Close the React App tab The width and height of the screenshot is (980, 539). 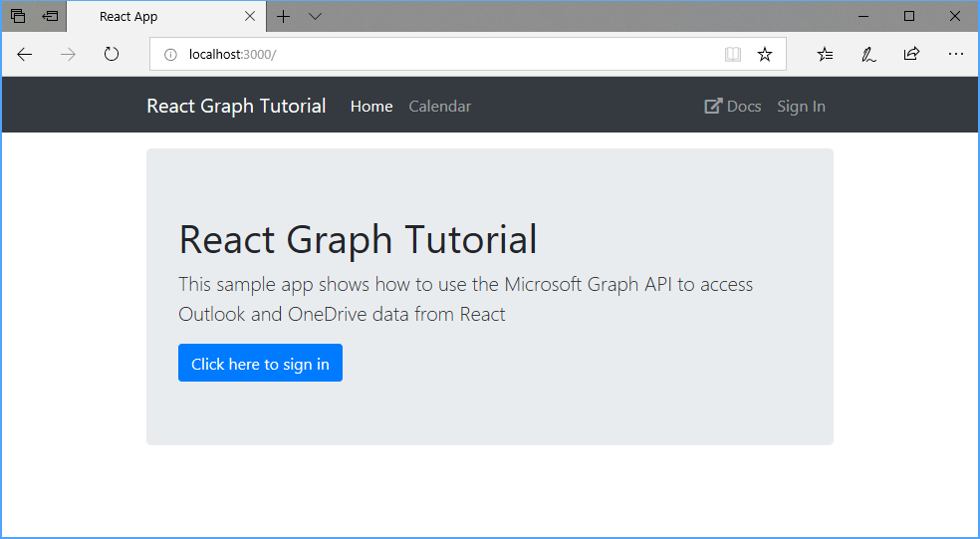tap(249, 16)
